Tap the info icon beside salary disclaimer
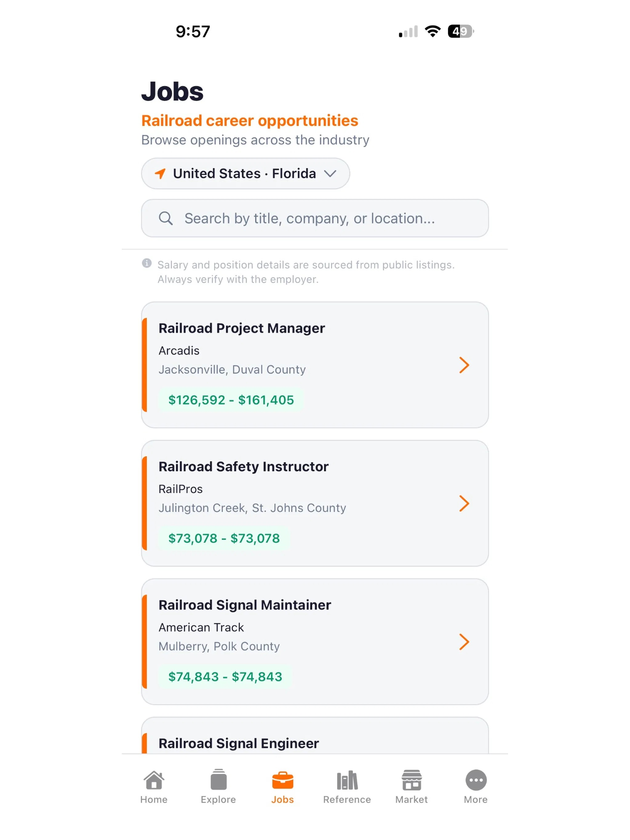The image size is (630, 840). point(147,263)
